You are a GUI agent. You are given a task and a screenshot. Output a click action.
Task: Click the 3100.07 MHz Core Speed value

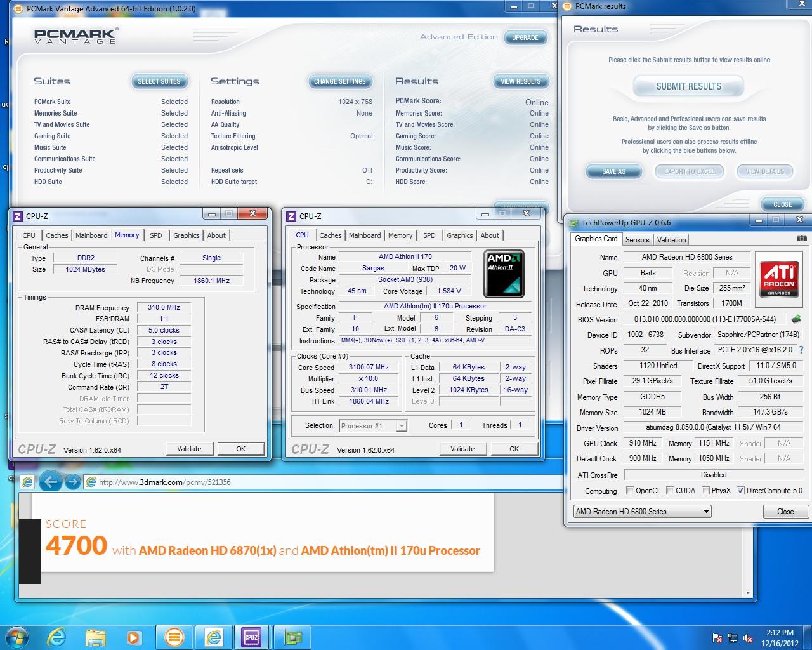(369, 368)
